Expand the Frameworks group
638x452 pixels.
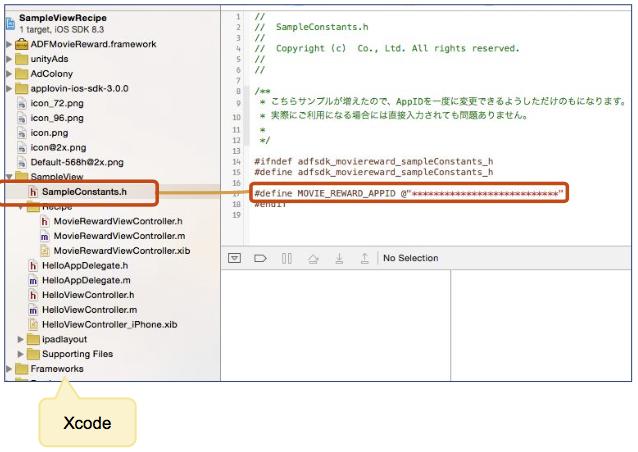tap(9, 369)
